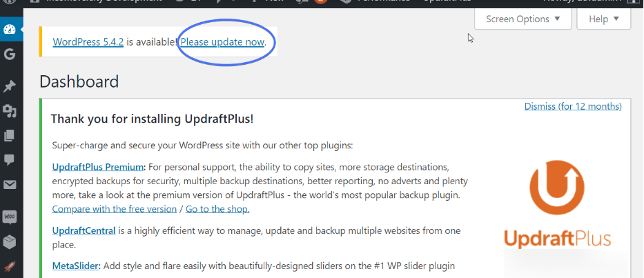Open the UpdraftCentral link
The width and height of the screenshot is (644, 278).
[84, 231]
